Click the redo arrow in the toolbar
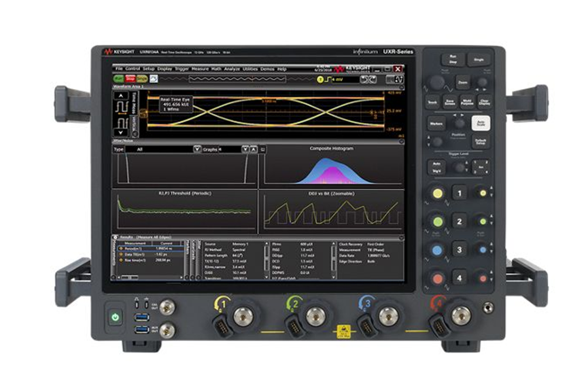The image size is (588, 373). pos(372,79)
